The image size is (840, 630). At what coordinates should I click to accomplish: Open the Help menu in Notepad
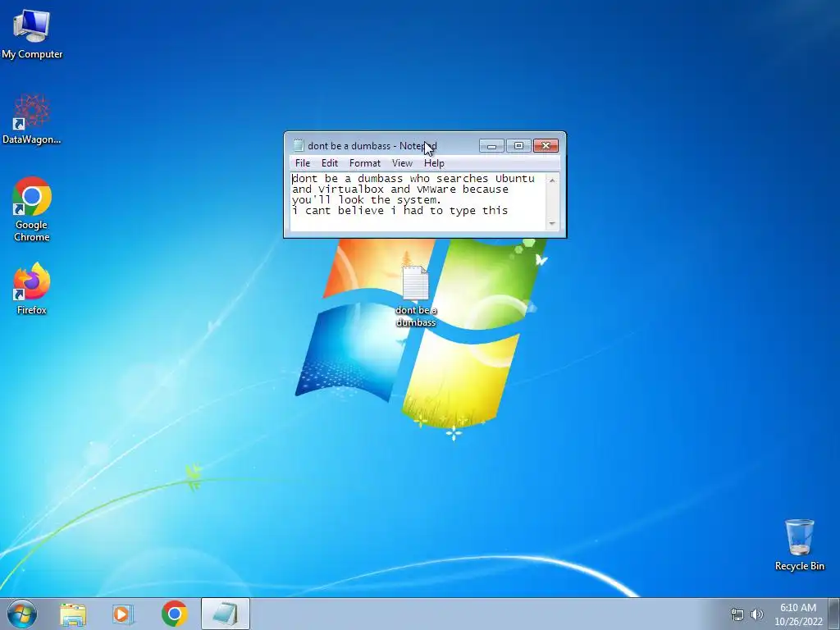434,163
